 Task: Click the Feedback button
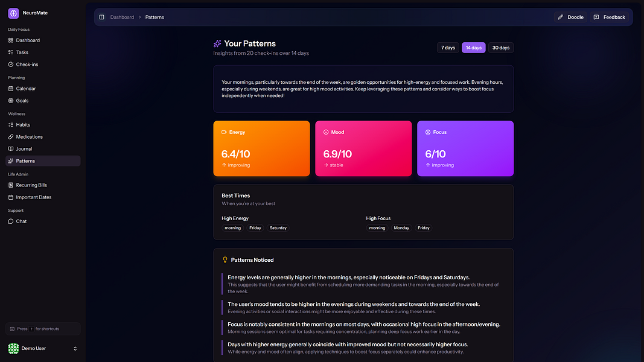pyautogui.click(x=609, y=17)
